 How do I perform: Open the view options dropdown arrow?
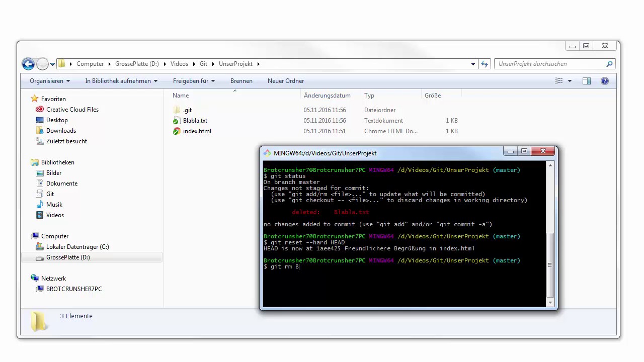pos(570,81)
